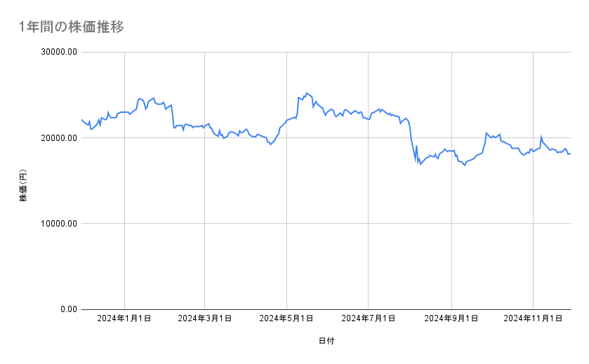Click the line's January peak near 25000
Screen dimensions: 589x364
tap(139, 98)
